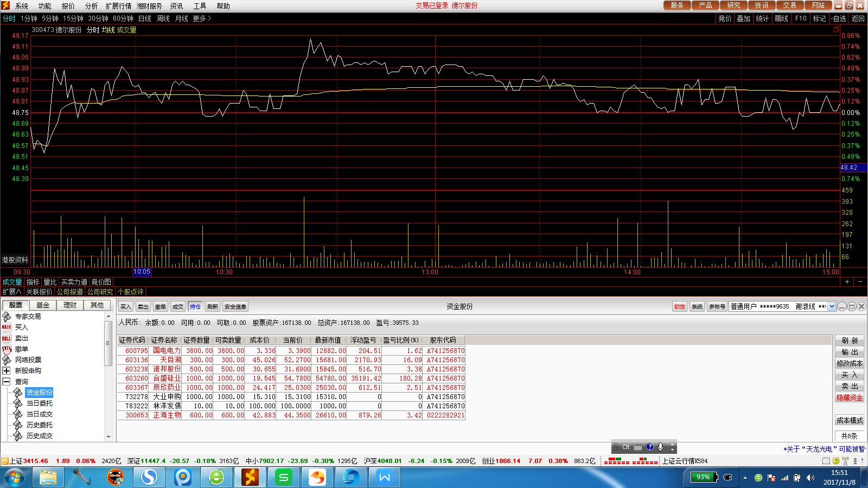Click the 多帐号 button

tap(717, 307)
